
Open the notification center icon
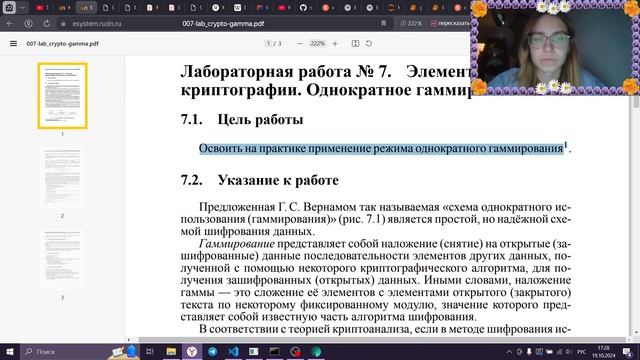[627, 351]
